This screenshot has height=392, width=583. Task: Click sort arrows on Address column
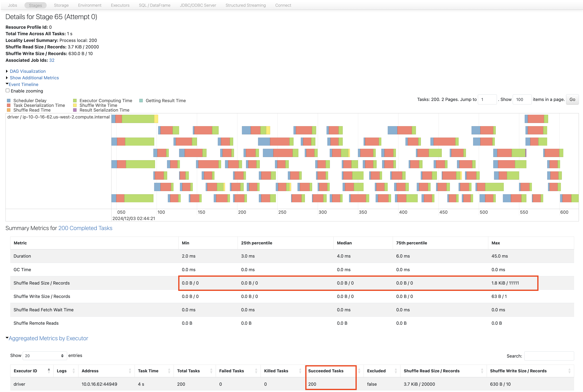click(130, 371)
